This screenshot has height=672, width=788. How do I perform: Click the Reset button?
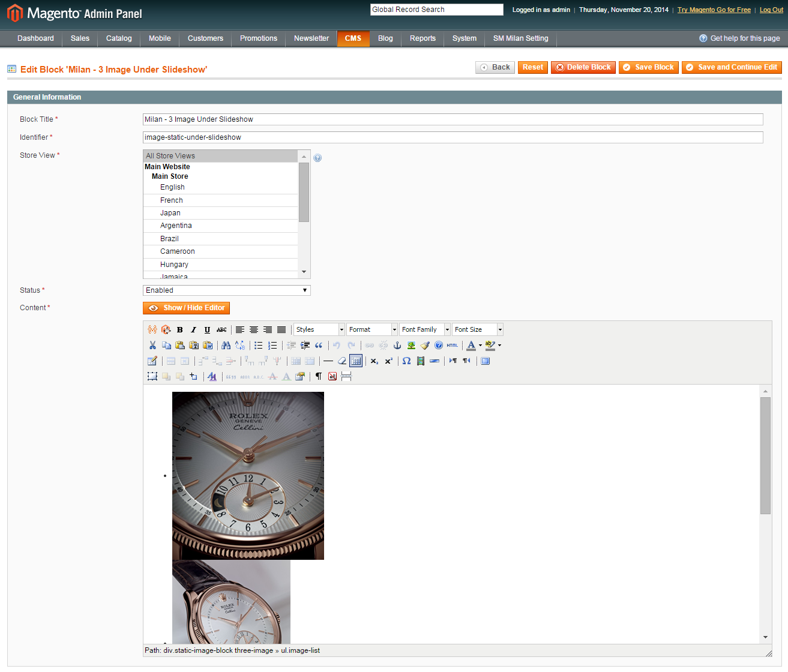click(533, 67)
